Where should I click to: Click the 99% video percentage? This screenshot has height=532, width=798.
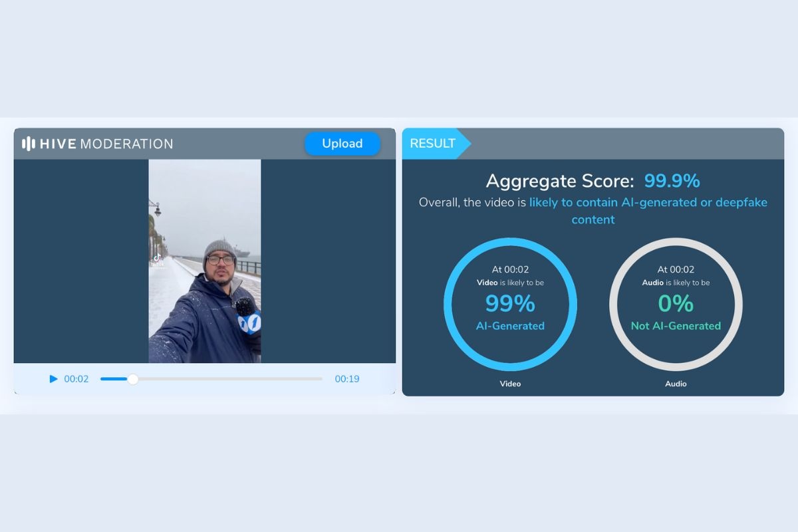510,304
